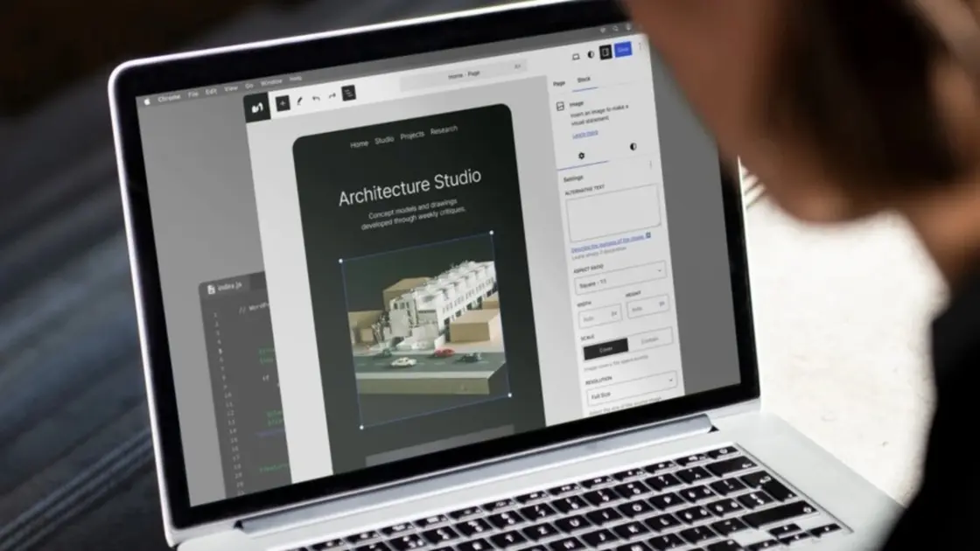Image resolution: width=980 pixels, height=551 pixels.
Task: Click the Studio nav link on canvas
Action: point(384,140)
